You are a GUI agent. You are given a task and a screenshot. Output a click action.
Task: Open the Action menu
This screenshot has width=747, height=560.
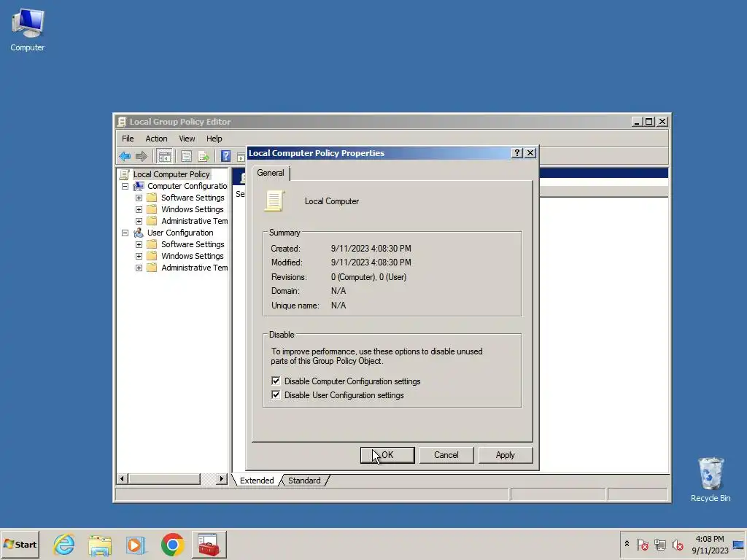(156, 139)
